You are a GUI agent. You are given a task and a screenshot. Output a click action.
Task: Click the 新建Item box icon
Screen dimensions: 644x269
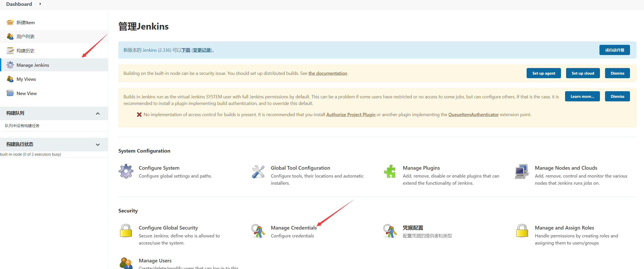(10, 22)
